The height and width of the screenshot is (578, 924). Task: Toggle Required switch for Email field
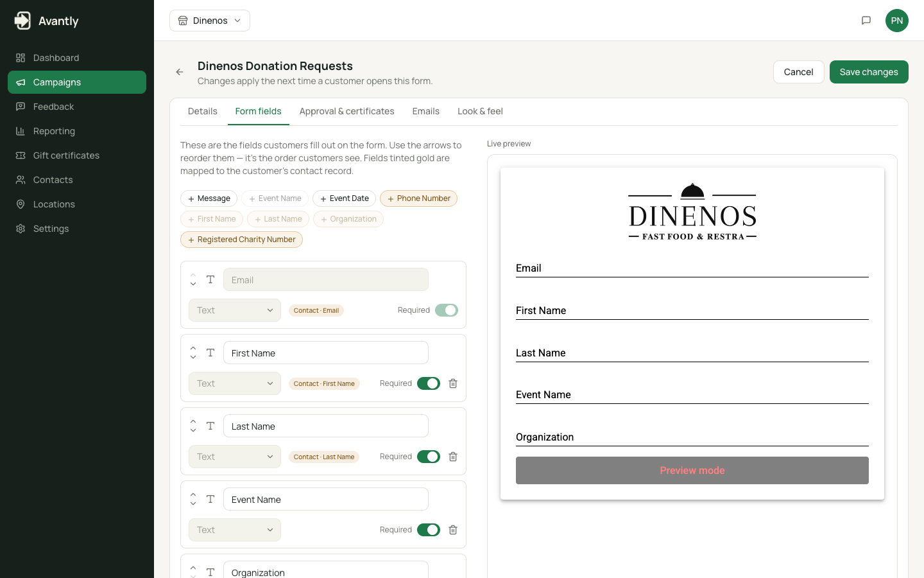(x=447, y=310)
